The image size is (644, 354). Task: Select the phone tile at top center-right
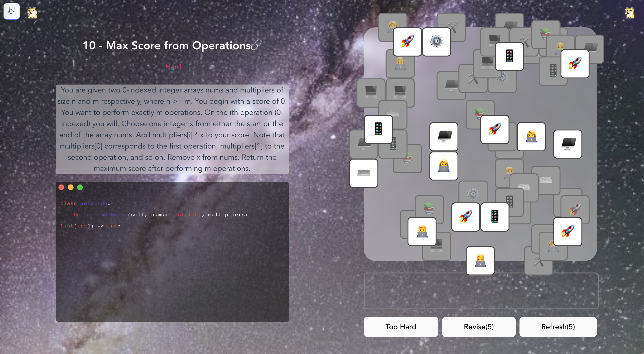509,56
